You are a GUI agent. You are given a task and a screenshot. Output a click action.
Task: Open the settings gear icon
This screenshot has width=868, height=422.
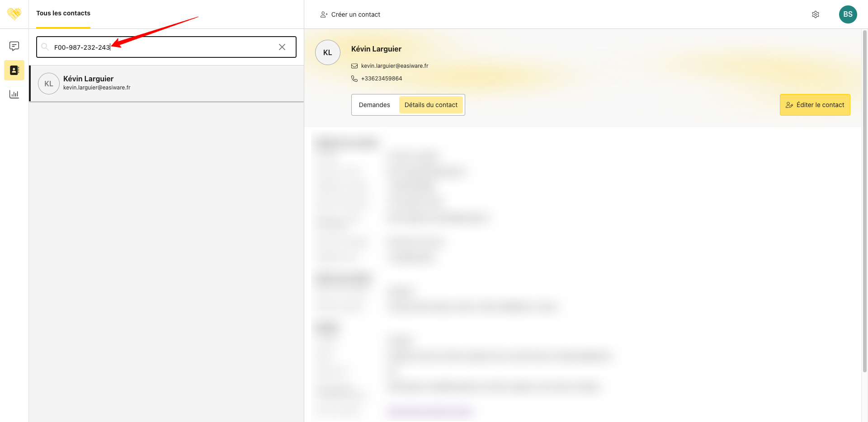pyautogui.click(x=816, y=14)
